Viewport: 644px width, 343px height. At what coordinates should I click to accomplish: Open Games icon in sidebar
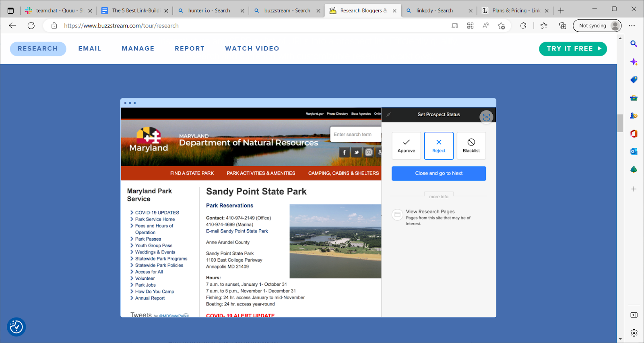point(634,116)
